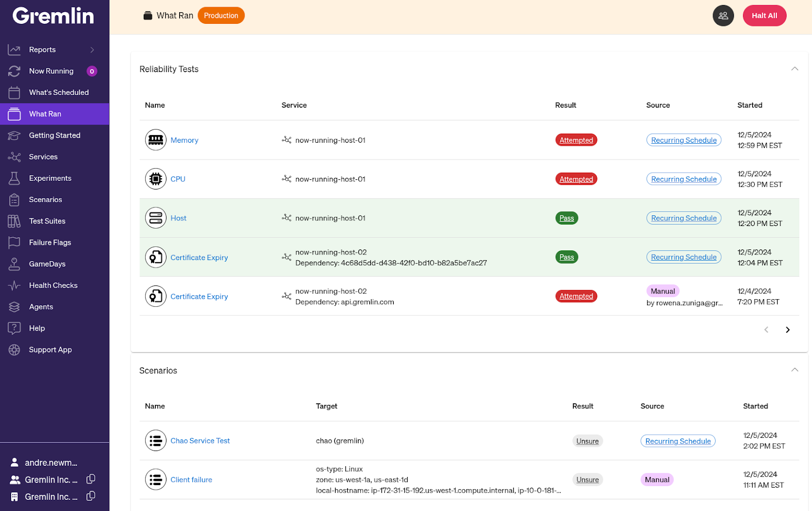The height and width of the screenshot is (511, 812).
Task: Click the Reports chart icon in sidebar
Action: 14,50
